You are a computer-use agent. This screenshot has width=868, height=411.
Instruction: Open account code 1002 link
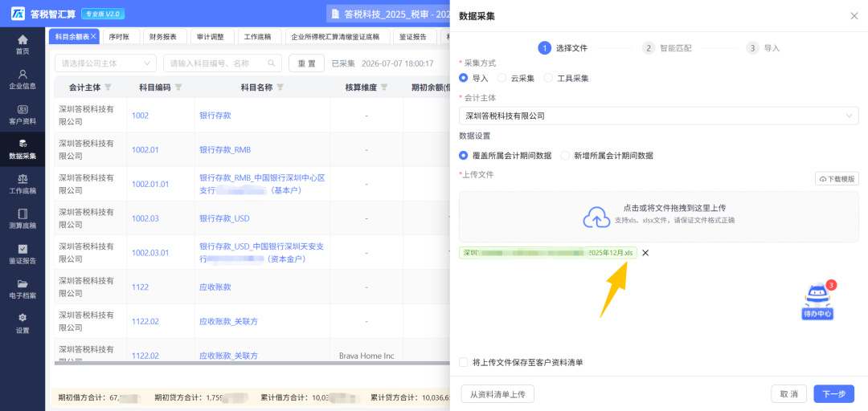point(140,116)
